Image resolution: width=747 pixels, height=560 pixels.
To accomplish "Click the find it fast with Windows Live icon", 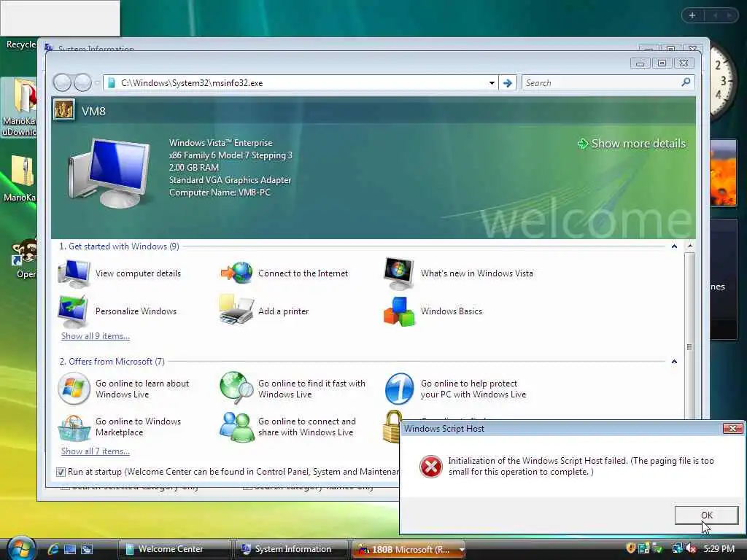I will pyautogui.click(x=237, y=388).
